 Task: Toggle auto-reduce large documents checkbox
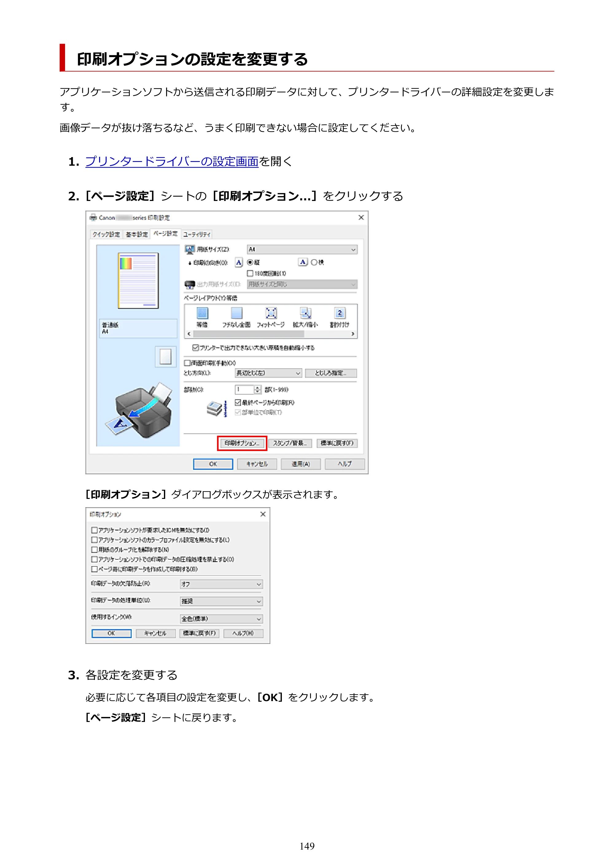(x=195, y=347)
